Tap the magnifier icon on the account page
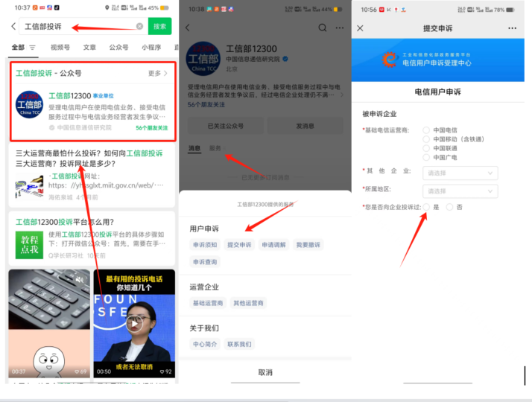The height and width of the screenshot is (402, 532). tap(323, 28)
